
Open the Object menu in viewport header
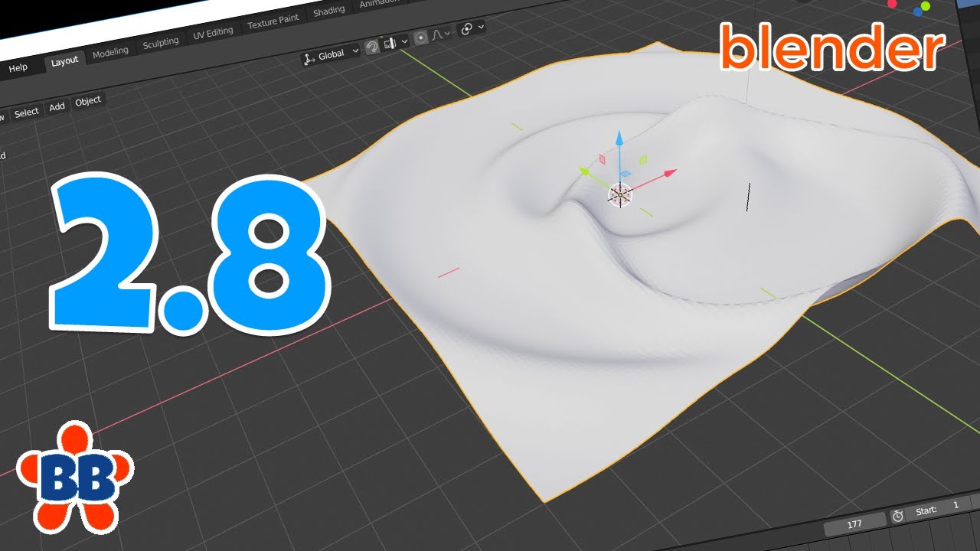(88, 101)
